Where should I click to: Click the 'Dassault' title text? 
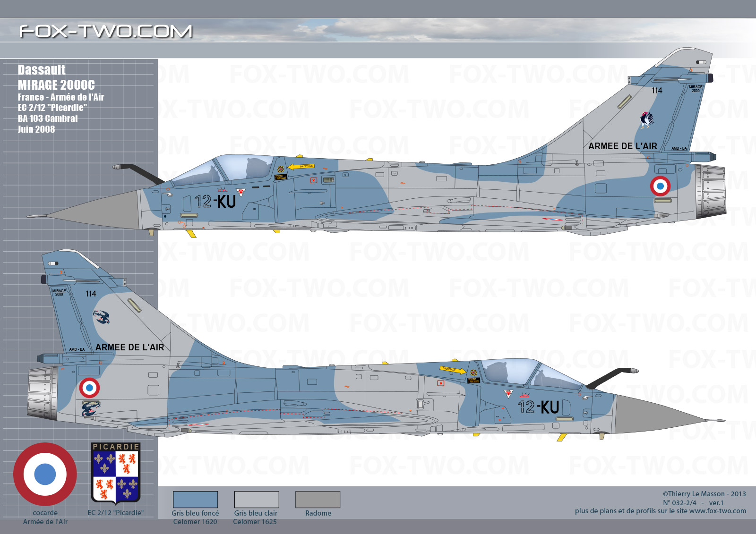[x=42, y=70]
